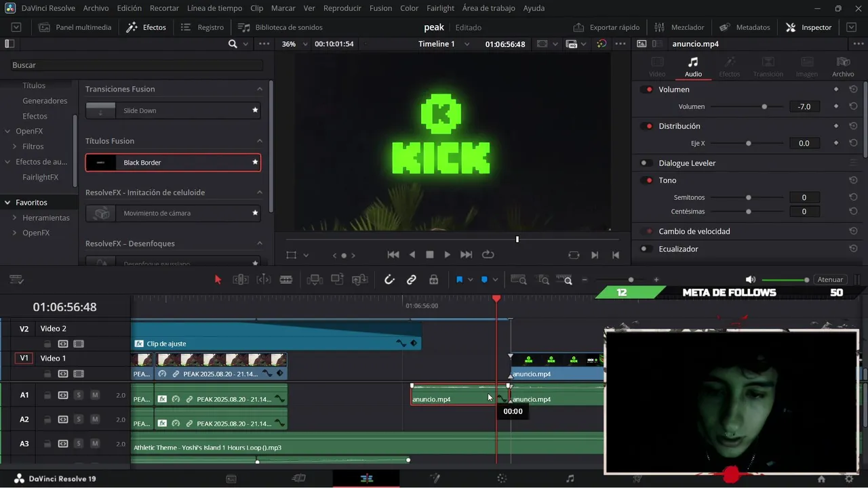Toggle Linked Selection chain icon
The image size is (868, 488).
tap(412, 279)
